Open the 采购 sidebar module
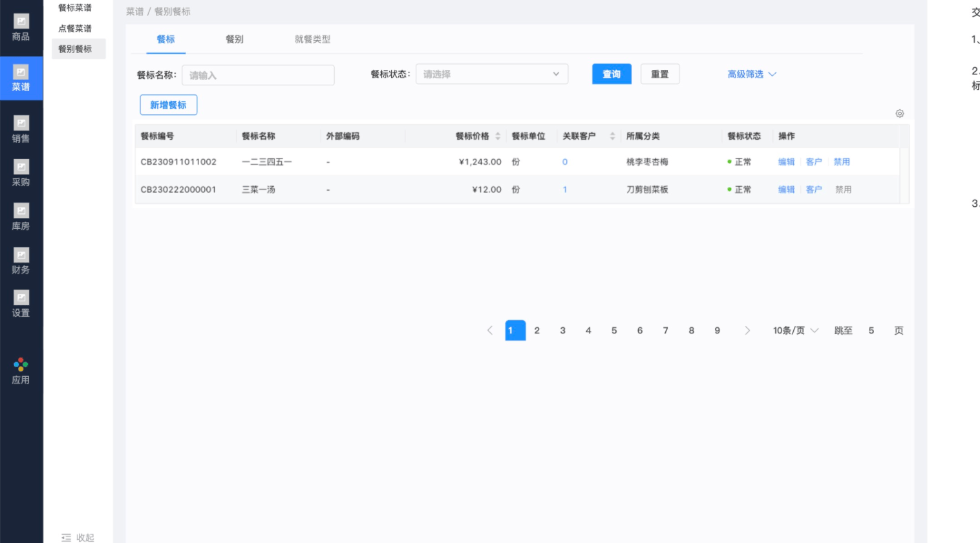980x543 pixels. 21,173
